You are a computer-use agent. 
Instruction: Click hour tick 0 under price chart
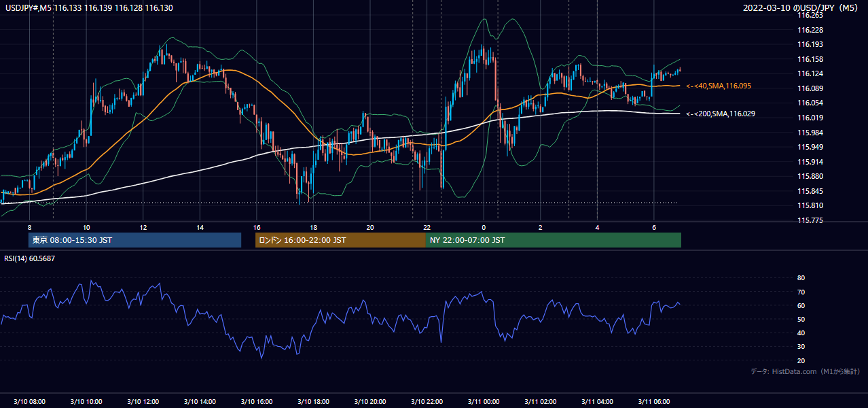[x=483, y=227]
